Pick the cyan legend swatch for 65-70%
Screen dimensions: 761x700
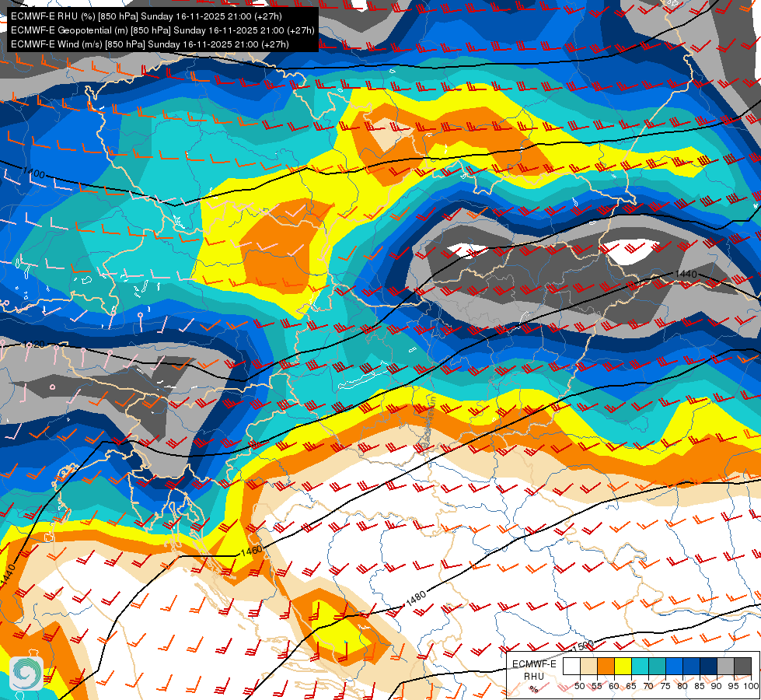[x=641, y=666]
